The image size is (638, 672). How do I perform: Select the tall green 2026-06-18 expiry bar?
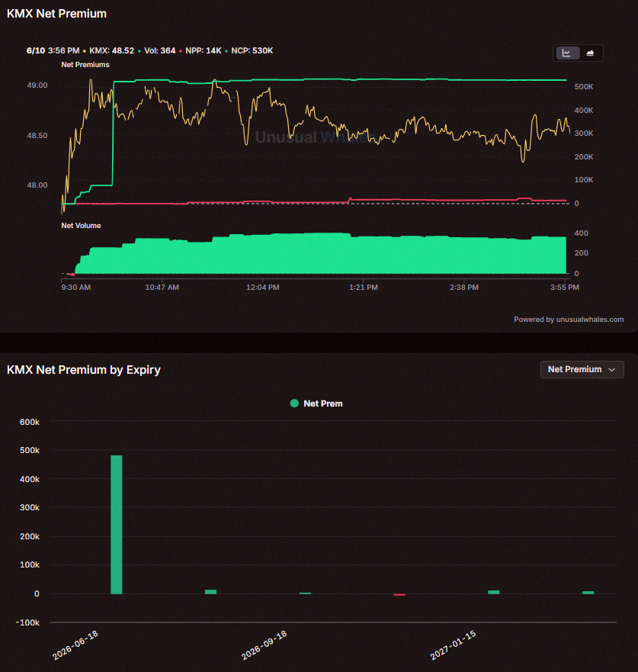pos(117,525)
